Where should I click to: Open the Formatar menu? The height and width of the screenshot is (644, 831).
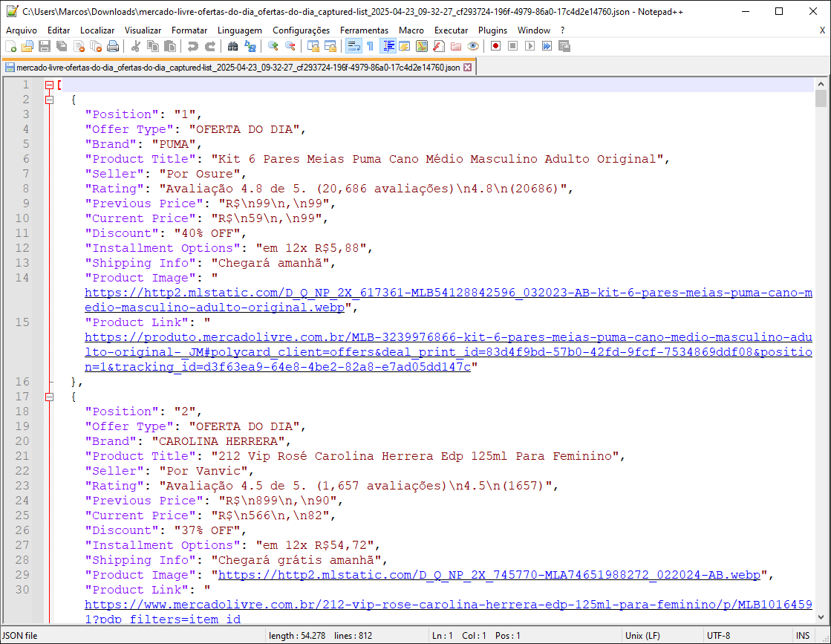pos(189,30)
